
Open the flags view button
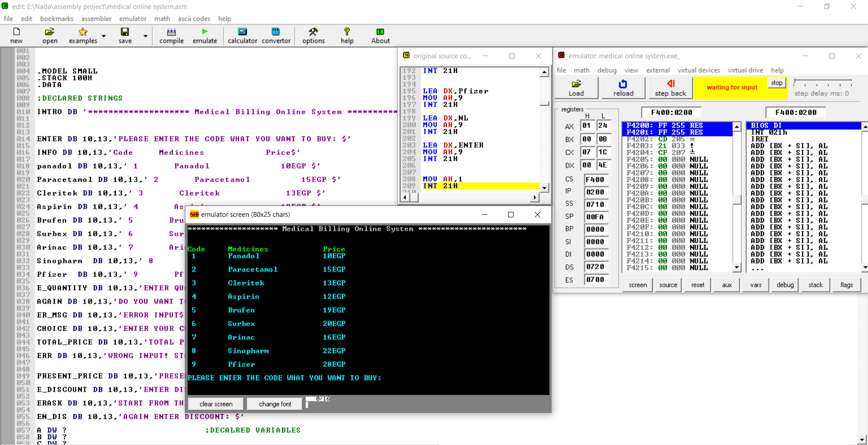(x=846, y=285)
